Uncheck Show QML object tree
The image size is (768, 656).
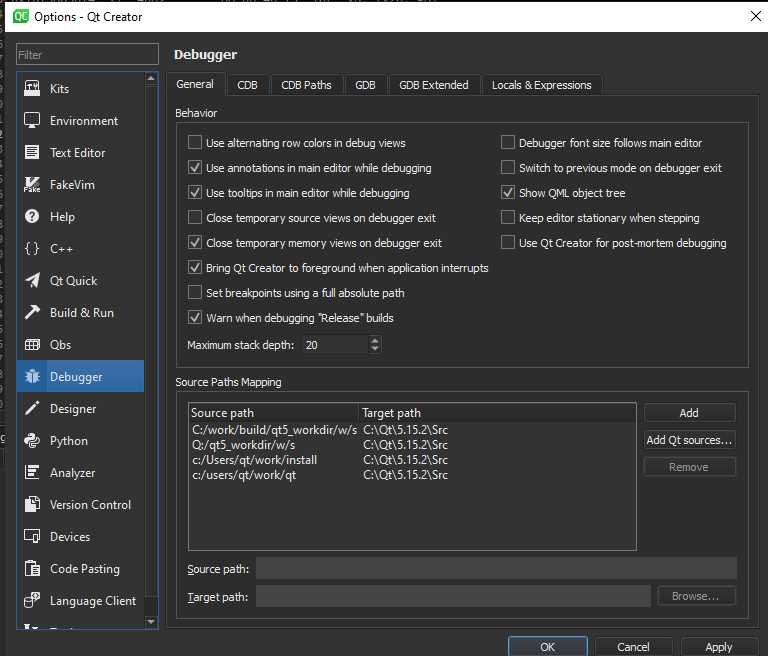509,193
